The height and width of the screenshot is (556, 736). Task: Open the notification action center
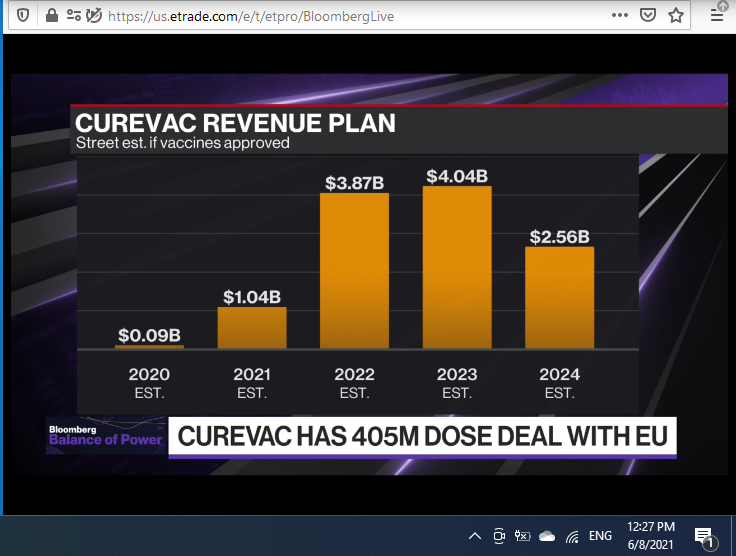pos(705,537)
